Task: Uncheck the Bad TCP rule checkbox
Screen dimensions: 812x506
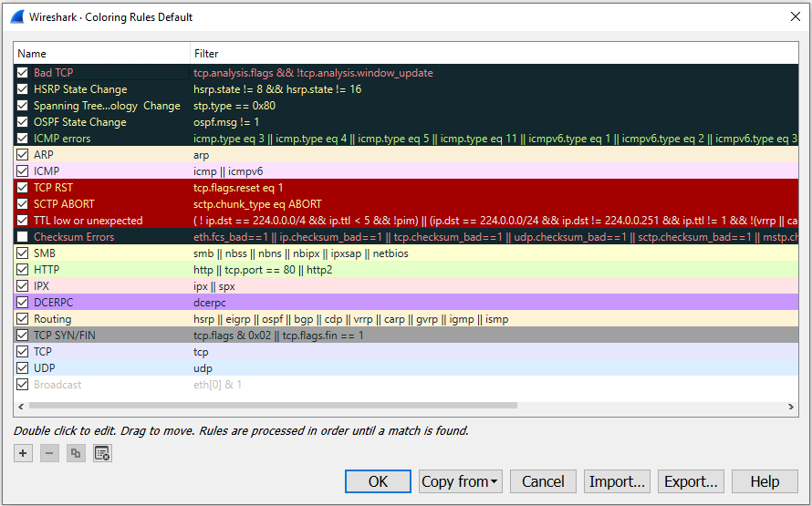Action: point(23,73)
